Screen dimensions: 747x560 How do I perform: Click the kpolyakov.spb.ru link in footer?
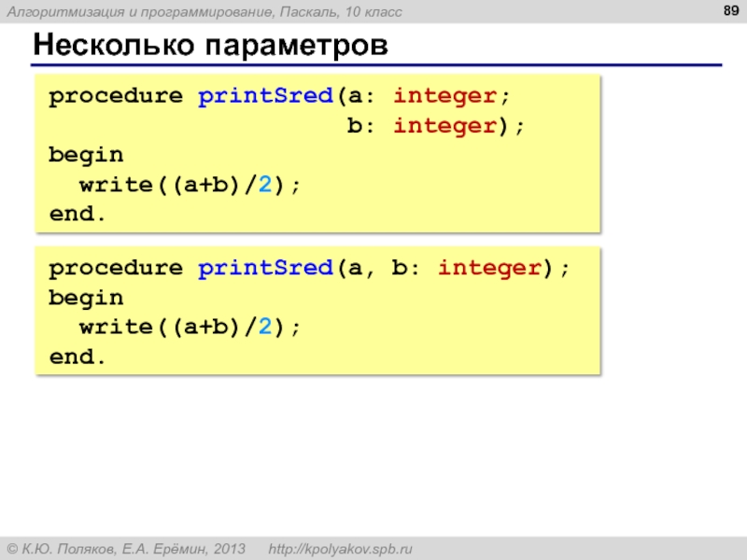pyautogui.click(x=340, y=549)
